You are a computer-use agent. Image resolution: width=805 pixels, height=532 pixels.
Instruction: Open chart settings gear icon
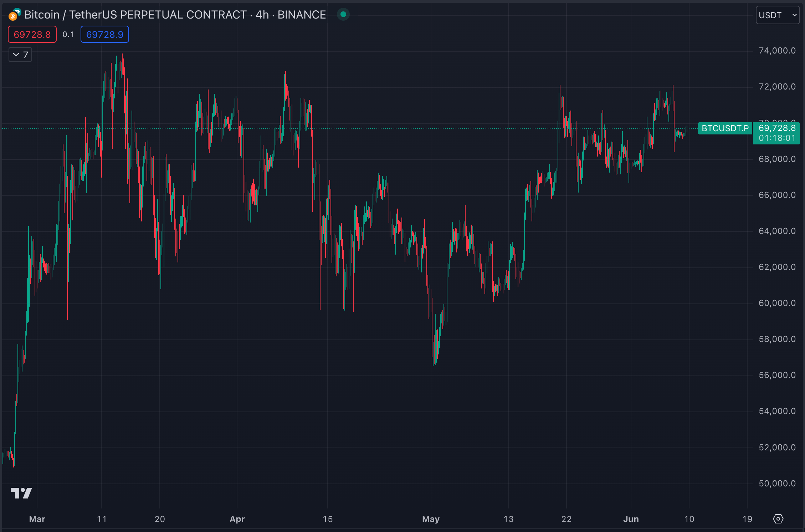[778, 519]
